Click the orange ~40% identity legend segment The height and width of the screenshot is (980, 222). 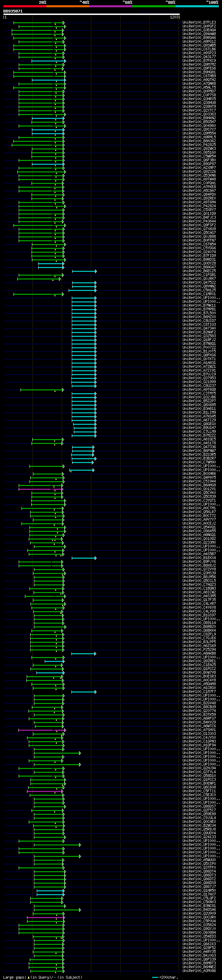click(68, 6)
